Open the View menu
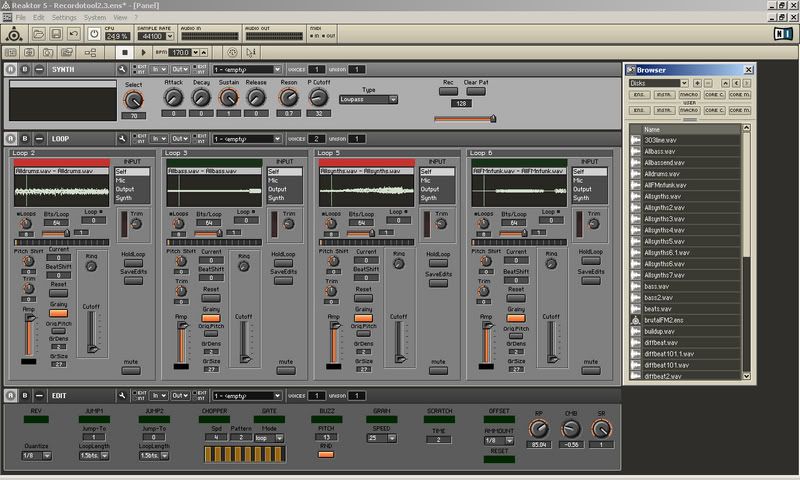 coord(120,17)
